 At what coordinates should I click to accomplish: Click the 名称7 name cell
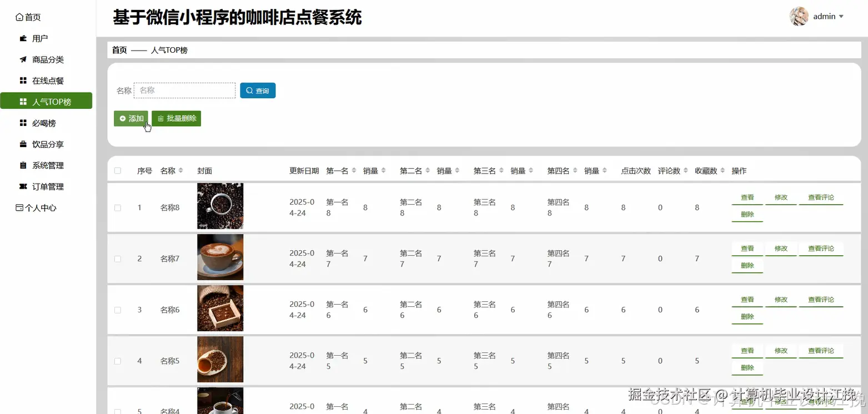[x=170, y=259]
